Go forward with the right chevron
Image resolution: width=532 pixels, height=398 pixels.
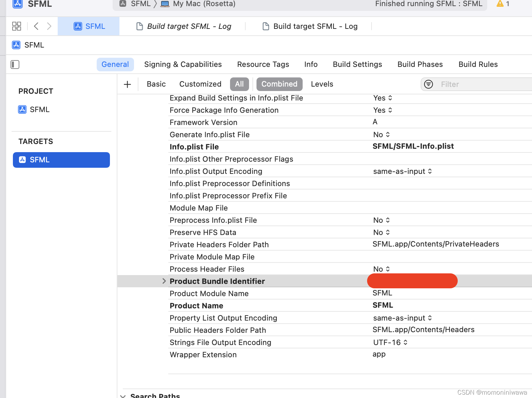[x=49, y=26]
